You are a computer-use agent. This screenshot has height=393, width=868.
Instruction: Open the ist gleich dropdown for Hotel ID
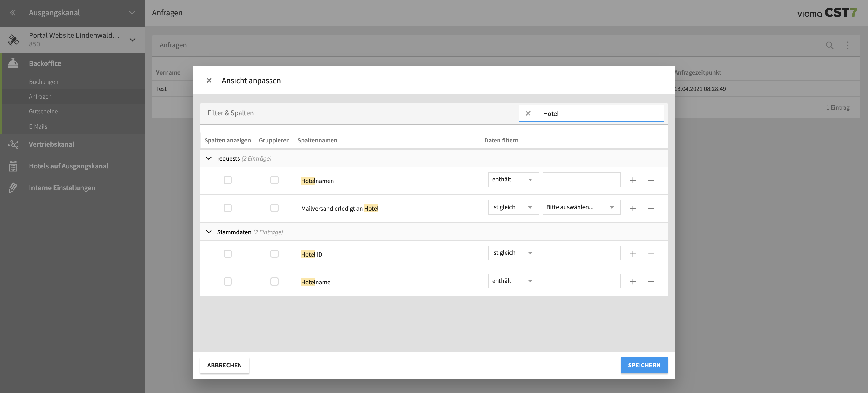513,253
